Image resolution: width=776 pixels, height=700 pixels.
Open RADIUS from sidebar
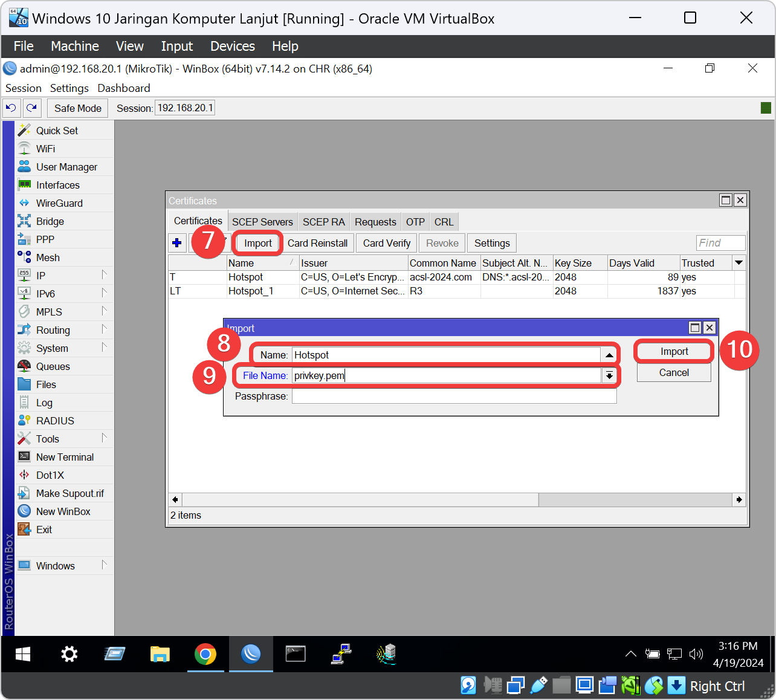(55, 421)
